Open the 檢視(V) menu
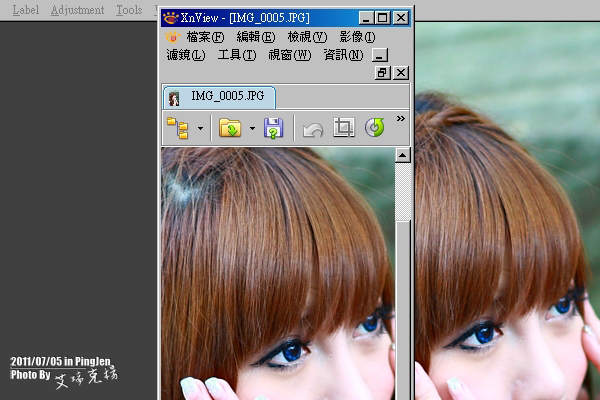The width and height of the screenshot is (600, 400). (307, 37)
